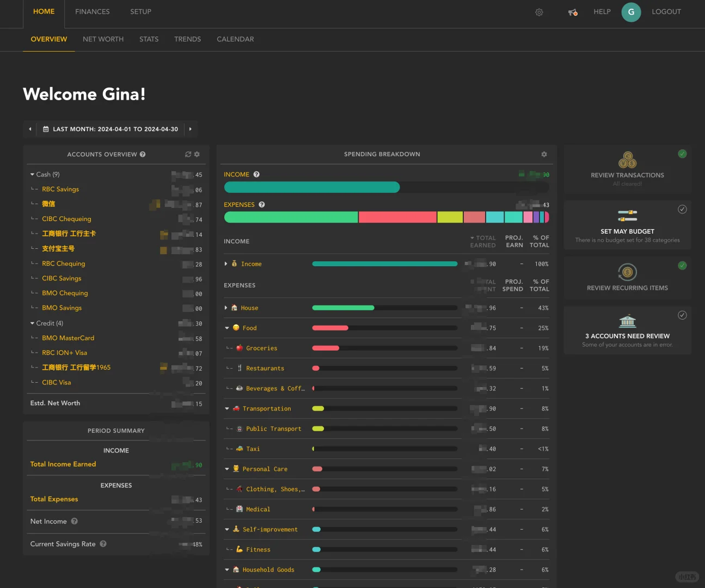Open the settings gear in top navigation
The height and width of the screenshot is (588, 705).
(x=539, y=12)
